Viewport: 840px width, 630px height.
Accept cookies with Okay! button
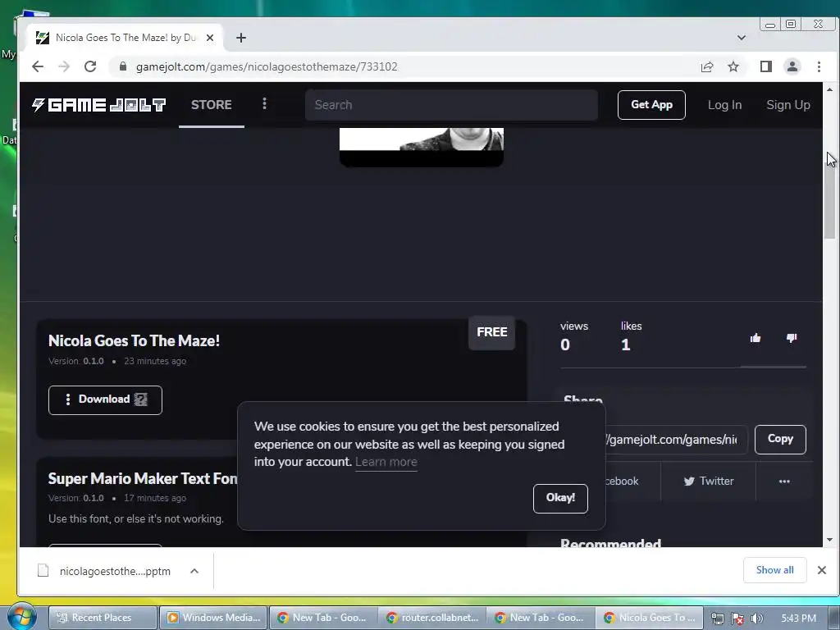click(560, 498)
